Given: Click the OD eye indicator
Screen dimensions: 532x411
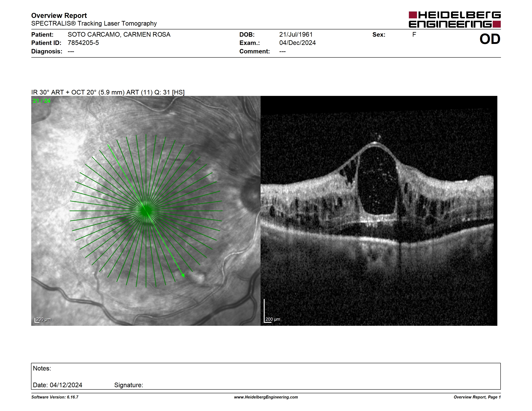Looking at the screenshot, I should tap(490, 39).
